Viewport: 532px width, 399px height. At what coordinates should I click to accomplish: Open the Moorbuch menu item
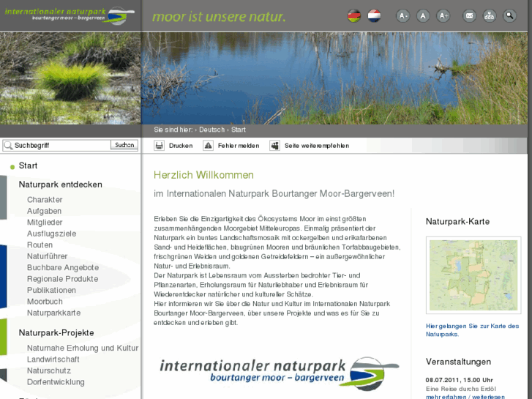click(45, 302)
